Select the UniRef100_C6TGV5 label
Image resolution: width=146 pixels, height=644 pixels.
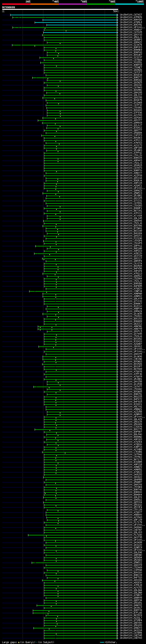pyautogui.click(x=131, y=32)
